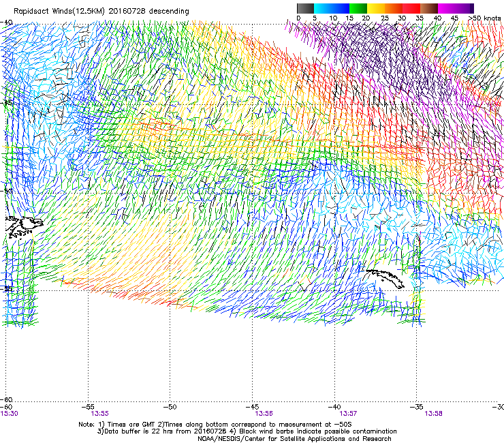Click the '-55' longitude label on bottom axis
Viewport: 504px width, 443px height.
pyautogui.click(x=88, y=407)
